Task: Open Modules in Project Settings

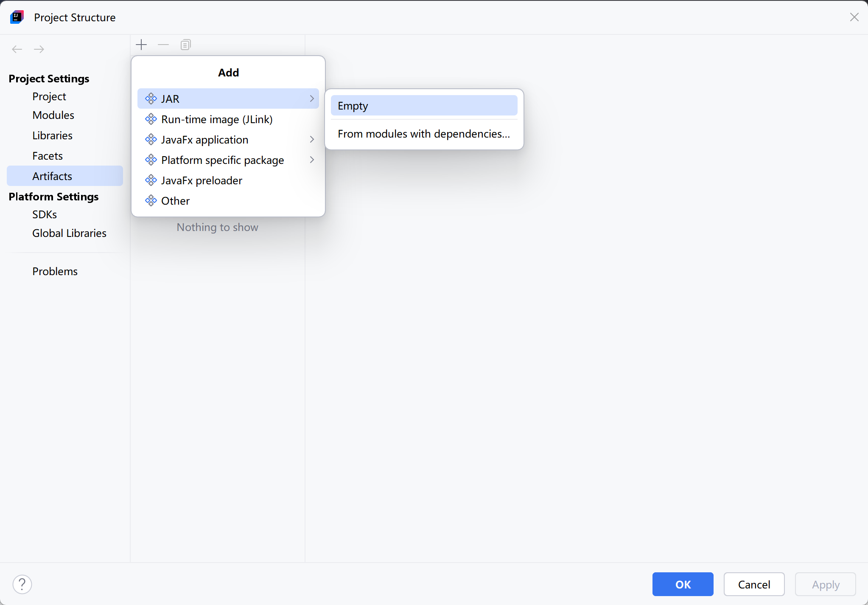Action: [53, 115]
